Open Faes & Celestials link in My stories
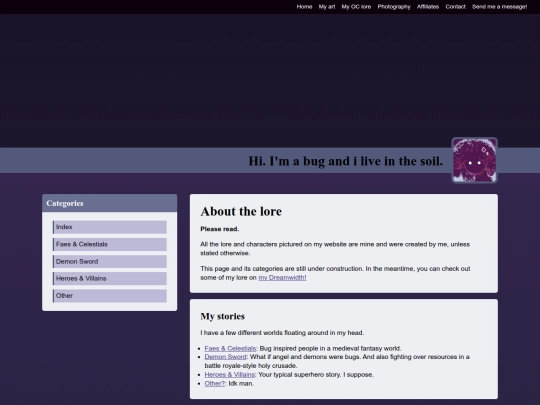The width and height of the screenshot is (540, 405). tap(230, 349)
